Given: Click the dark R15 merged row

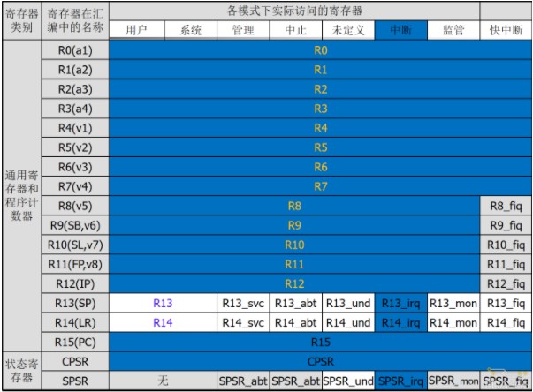Looking at the screenshot, I should (x=320, y=342).
